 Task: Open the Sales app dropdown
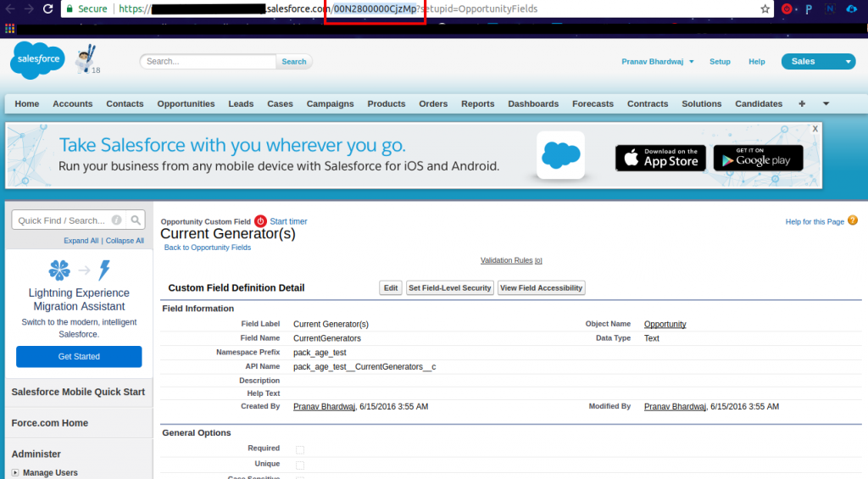(818, 62)
